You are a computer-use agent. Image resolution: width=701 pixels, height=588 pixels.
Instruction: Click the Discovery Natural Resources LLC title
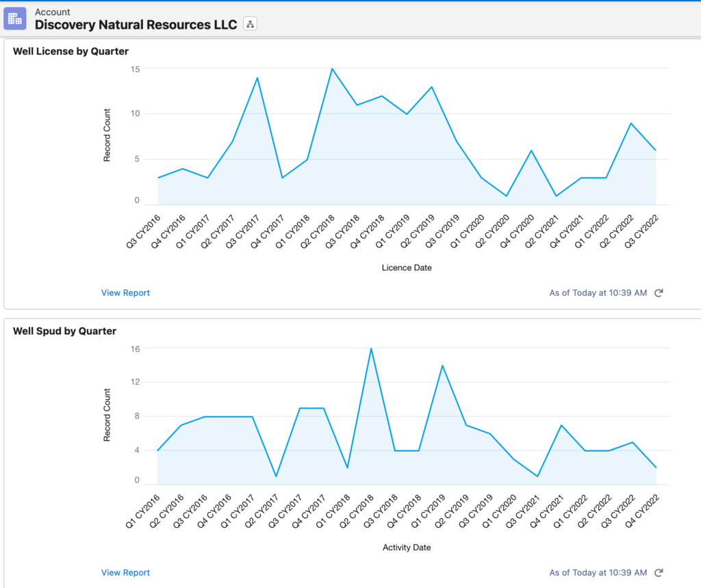pos(136,25)
